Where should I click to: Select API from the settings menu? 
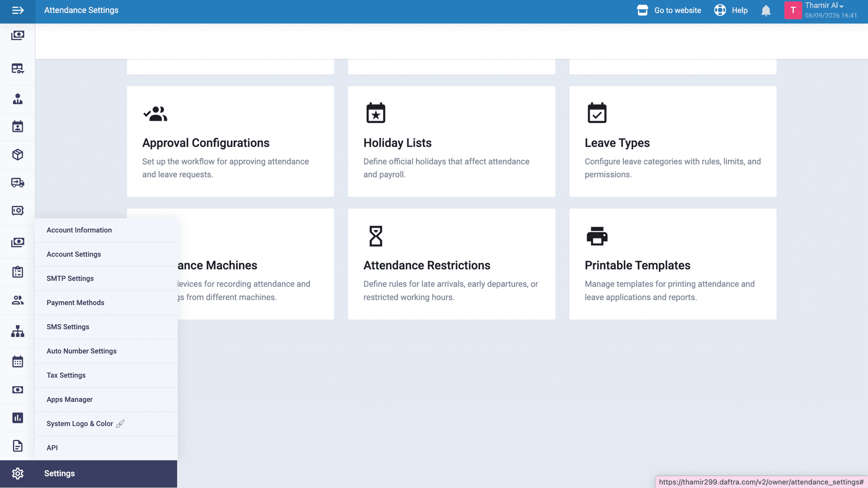click(x=106, y=448)
